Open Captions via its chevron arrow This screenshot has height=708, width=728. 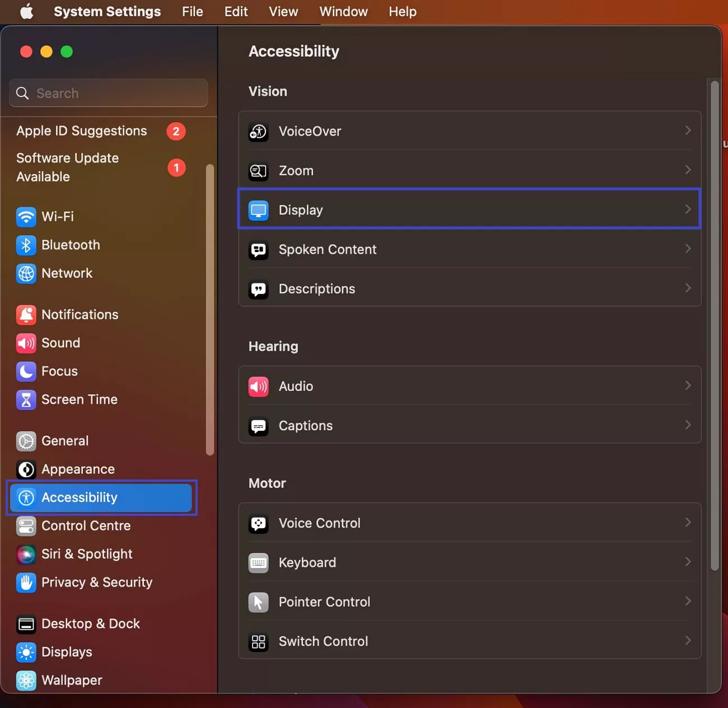tap(688, 425)
